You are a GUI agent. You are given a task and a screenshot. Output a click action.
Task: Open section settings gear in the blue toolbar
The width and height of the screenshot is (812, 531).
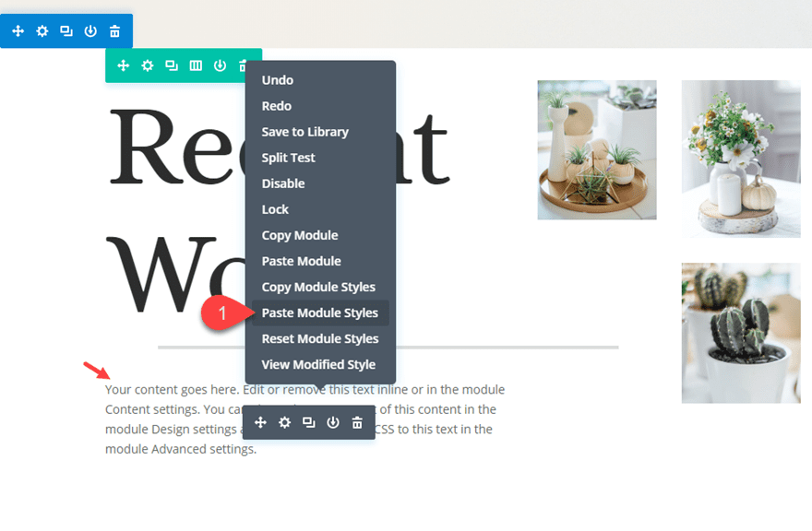tap(42, 31)
